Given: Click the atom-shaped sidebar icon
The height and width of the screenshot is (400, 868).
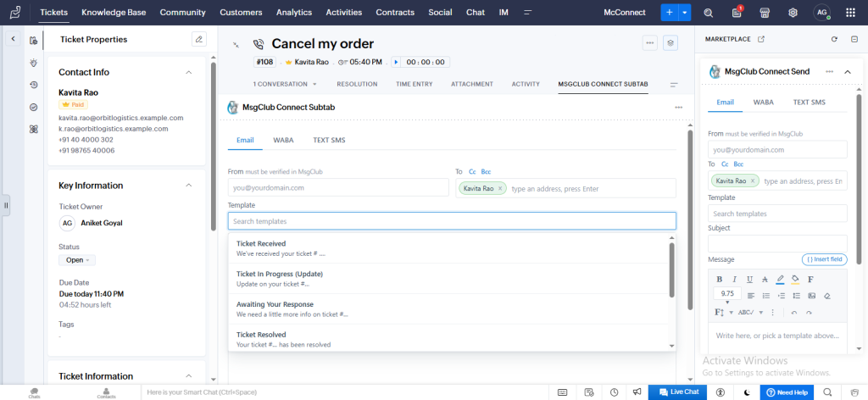Looking at the screenshot, I should [x=34, y=129].
